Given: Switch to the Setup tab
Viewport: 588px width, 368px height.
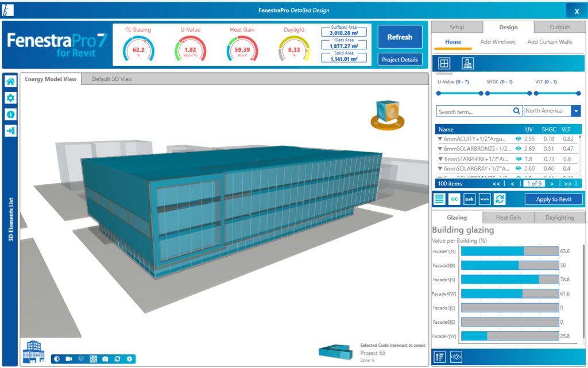Looking at the screenshot, I should click(457, 27).
